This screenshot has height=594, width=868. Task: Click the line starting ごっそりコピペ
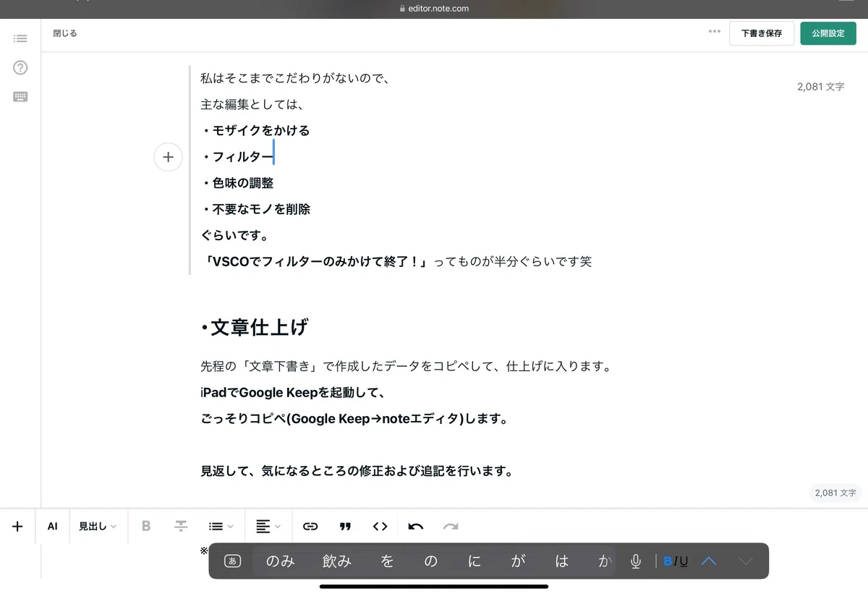354,419
